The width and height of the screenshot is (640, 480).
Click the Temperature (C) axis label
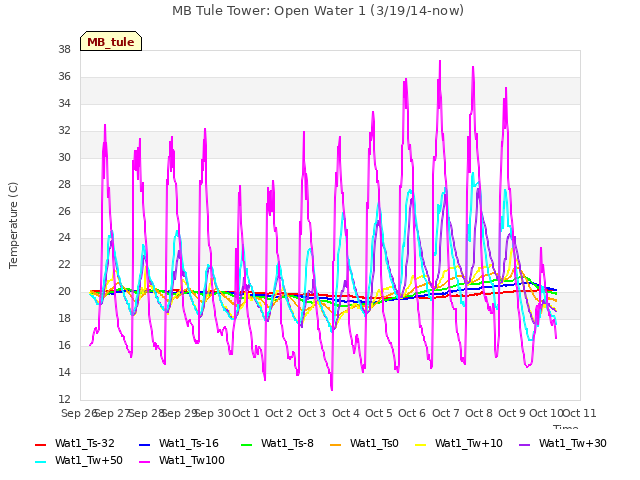coord(13,225)
